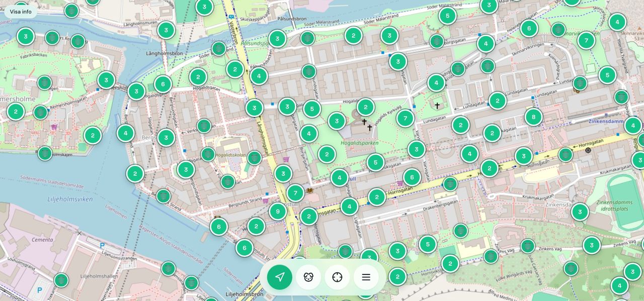Center map with the crosshair locate button

337,277
